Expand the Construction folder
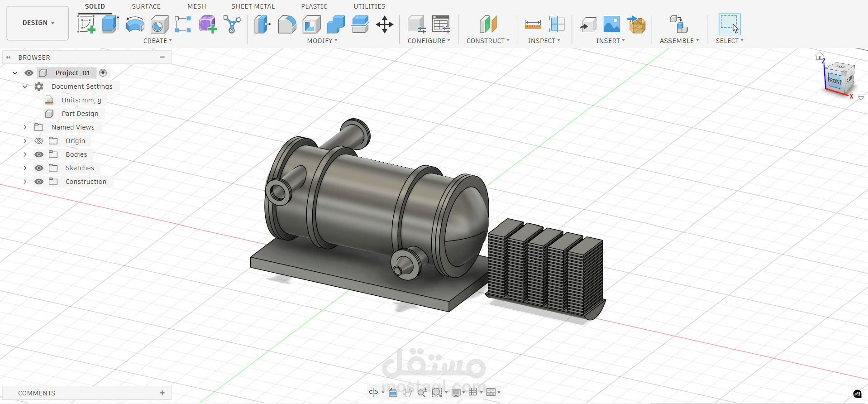 (x=25, y=182)
